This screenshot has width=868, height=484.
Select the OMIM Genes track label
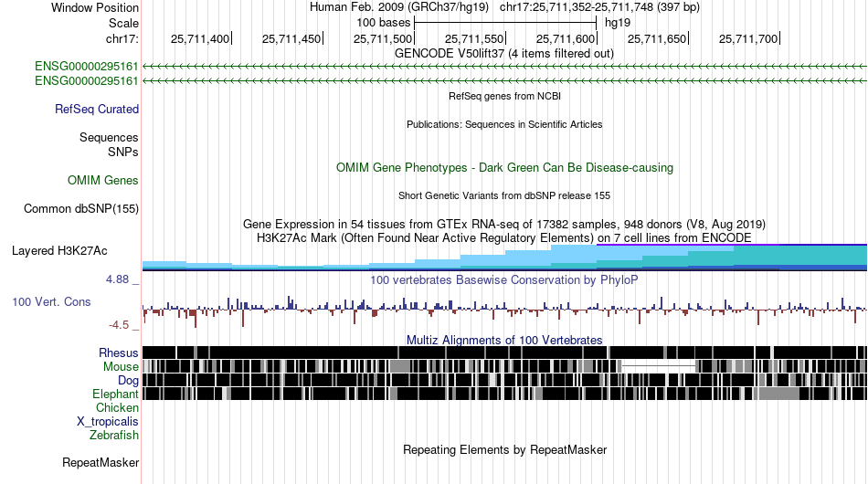point(103,180)
